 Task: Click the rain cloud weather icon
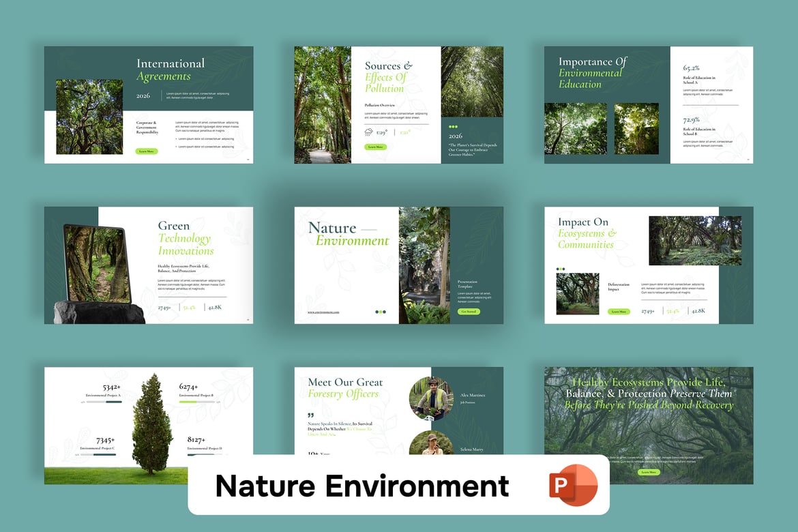tap(368, 132)
